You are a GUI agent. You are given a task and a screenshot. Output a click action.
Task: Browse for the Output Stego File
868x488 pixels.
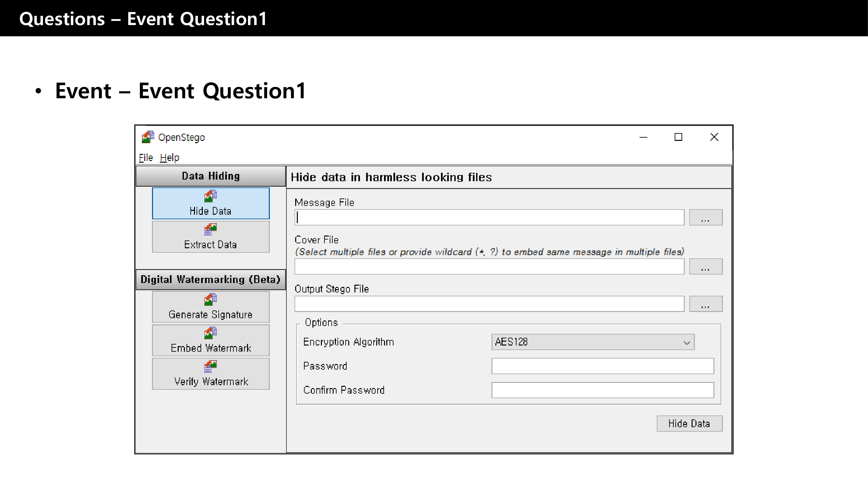[x=705, y=304]
